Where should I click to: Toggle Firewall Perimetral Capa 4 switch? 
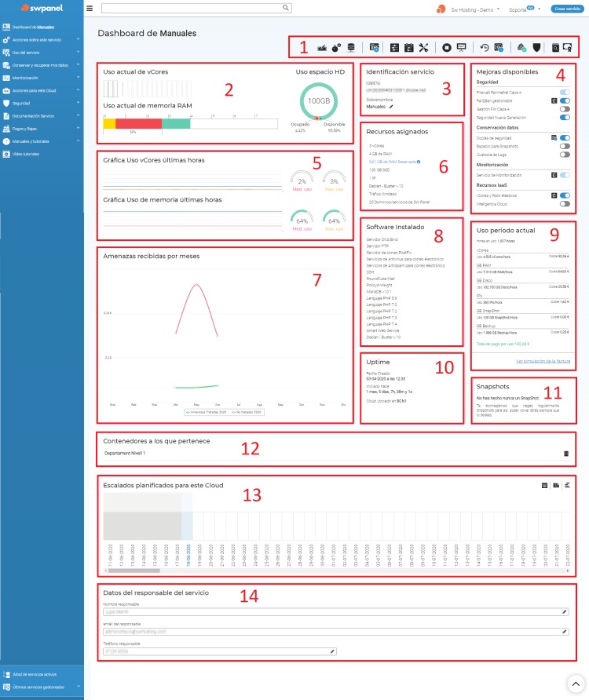(x=565, y=93)
